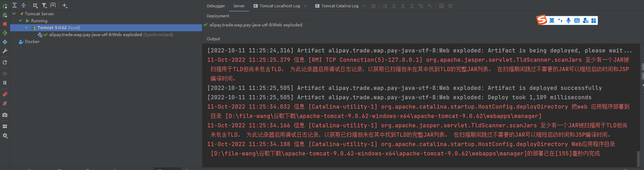This screenshot has width=644, height=170.
Task: Click the Sogou microphone voice input icon
Action: [568, 20]
